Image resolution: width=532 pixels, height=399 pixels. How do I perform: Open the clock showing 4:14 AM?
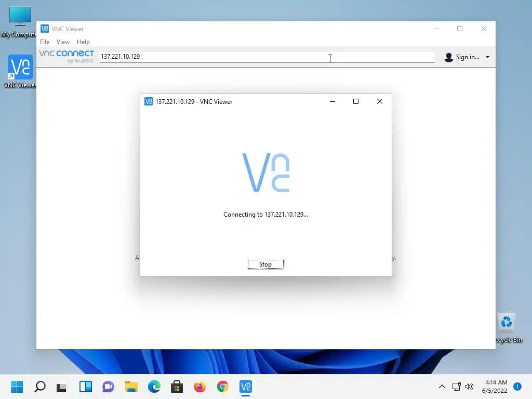pos(495,387)
